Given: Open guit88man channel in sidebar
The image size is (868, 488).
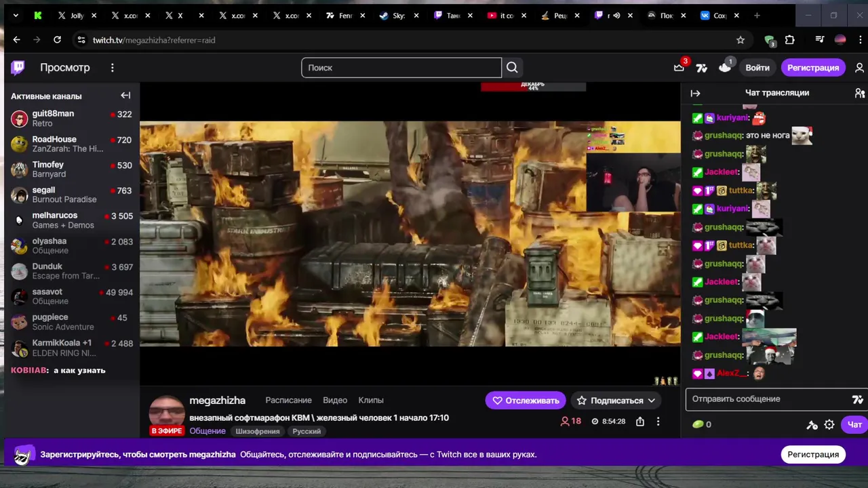Looking at the screenshot, I should [71, 119].
